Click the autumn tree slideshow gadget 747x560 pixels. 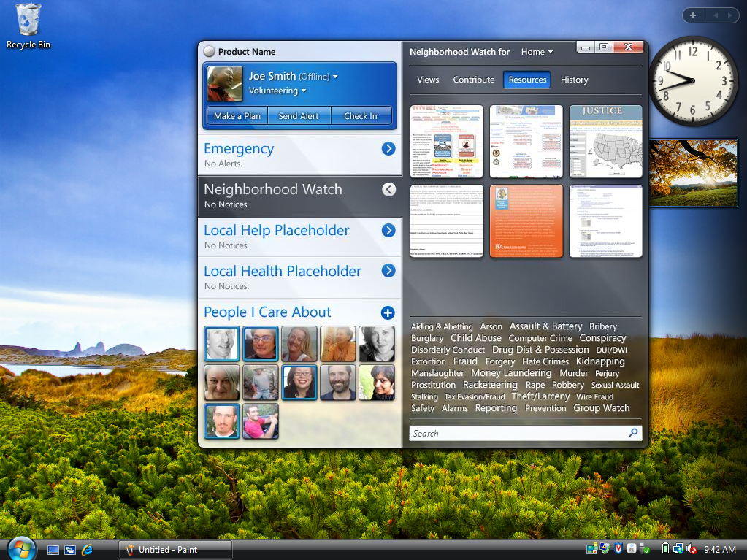693,173
